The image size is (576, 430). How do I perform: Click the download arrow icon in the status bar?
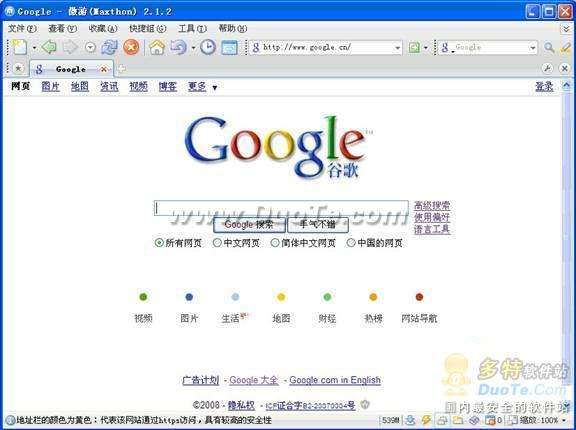[x=410, y=420]
